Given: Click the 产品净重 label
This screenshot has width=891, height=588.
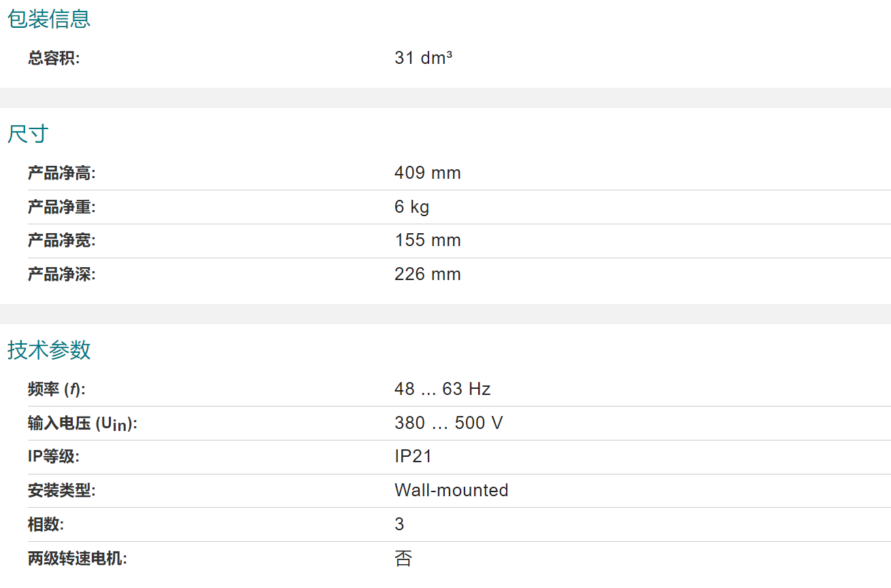Looking at the screenshot, I should [x=62, y=207].
